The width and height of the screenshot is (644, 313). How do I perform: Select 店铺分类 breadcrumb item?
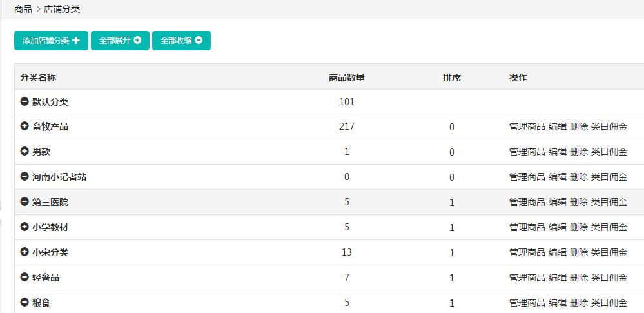[62, 9]
